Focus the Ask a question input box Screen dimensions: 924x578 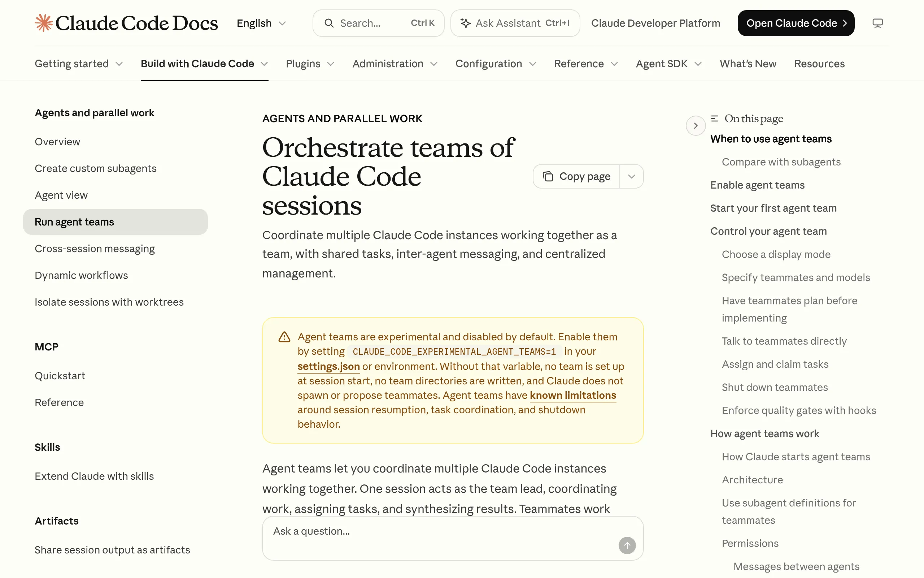[453, 538]
